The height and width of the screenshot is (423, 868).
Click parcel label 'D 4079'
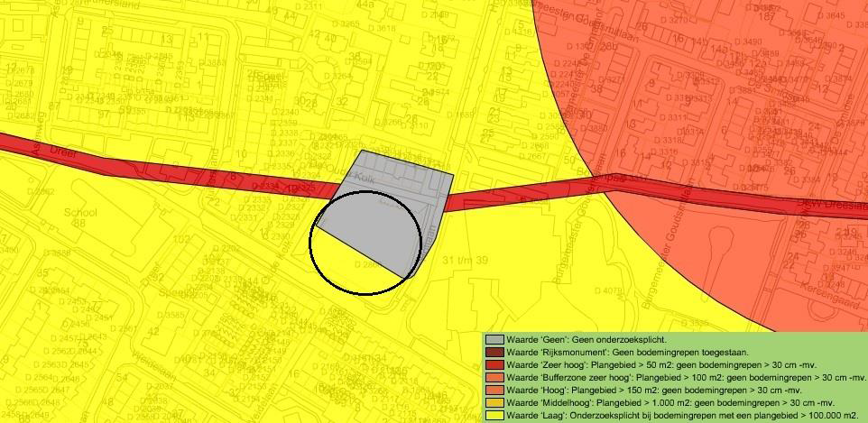pos(607,290)
